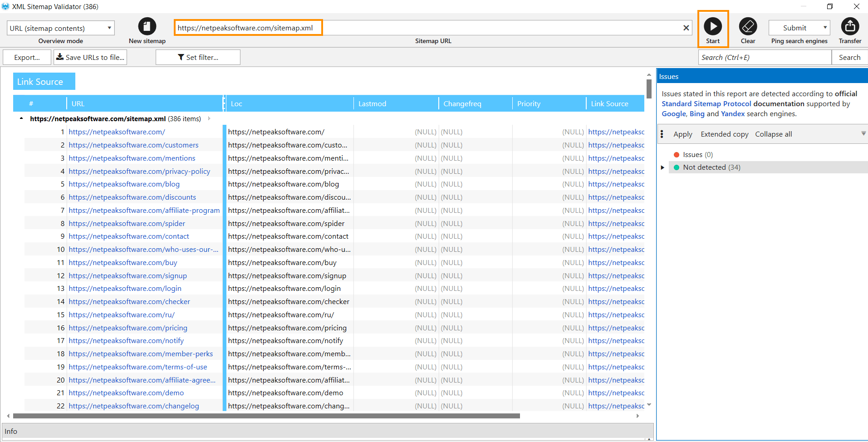Focus the Search (Ctrl+E) field

tap(765, 57)
